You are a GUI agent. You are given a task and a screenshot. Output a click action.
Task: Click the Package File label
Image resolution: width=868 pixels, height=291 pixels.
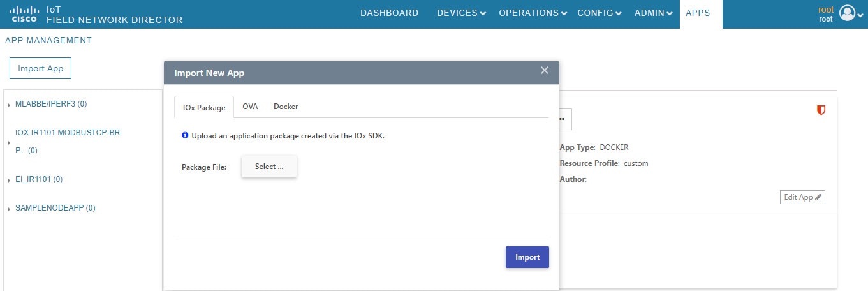pyautogui.click(x=204, y=167)
